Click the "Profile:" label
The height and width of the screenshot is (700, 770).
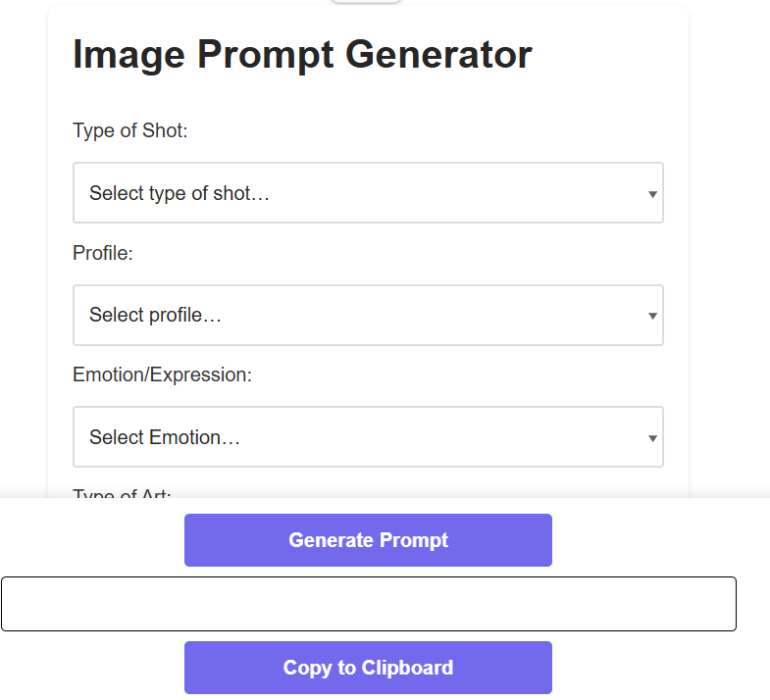[x=102, y=253]
